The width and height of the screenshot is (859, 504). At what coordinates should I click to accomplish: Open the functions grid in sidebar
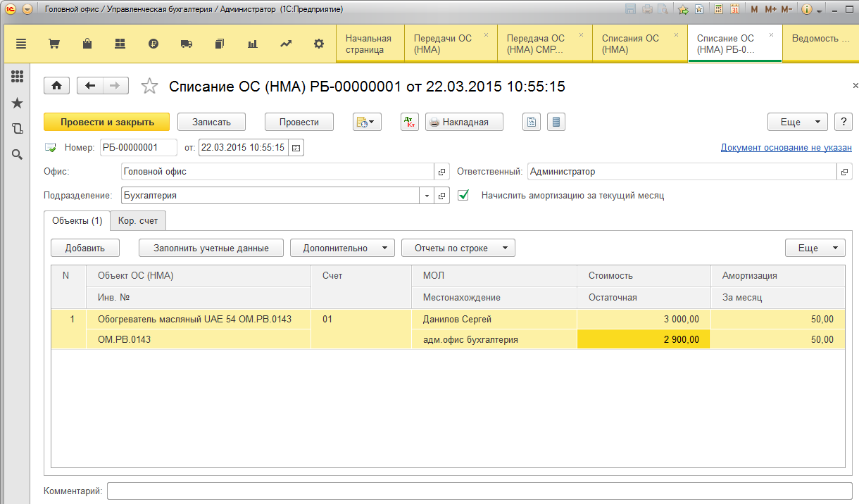pyautogui.click(x=18, y=77)
